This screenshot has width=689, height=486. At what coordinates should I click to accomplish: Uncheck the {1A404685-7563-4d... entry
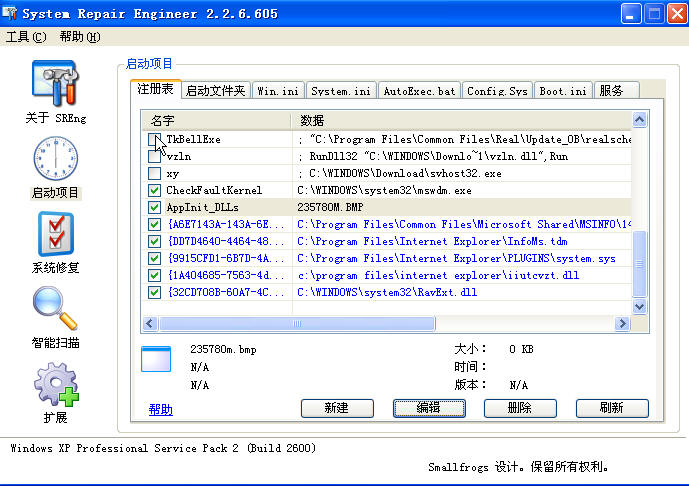(154, 276)
